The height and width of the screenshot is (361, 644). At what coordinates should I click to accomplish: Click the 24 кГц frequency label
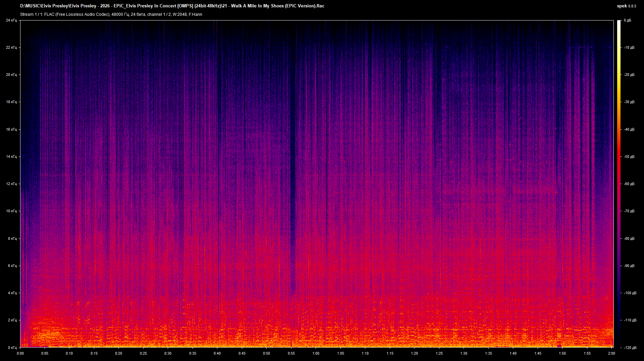tap(11, 20)
